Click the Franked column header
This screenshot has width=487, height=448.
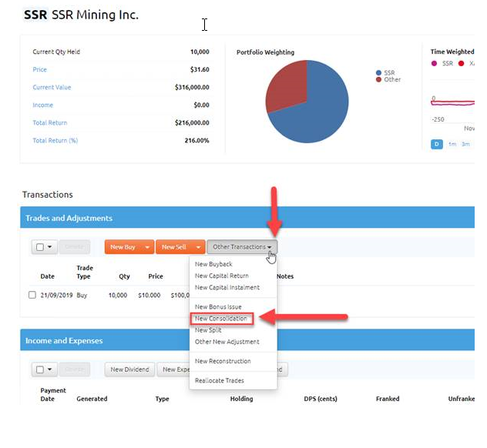coord(388,399)
